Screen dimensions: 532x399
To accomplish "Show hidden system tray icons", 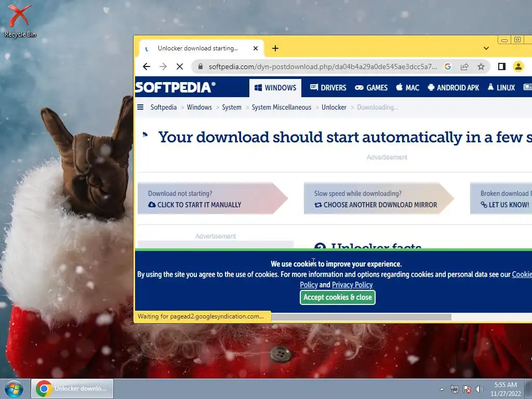I will click(442, 389).
